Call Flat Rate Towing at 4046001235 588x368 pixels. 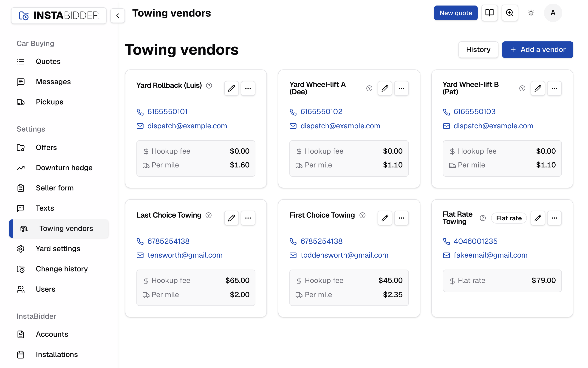click(475, 241)
